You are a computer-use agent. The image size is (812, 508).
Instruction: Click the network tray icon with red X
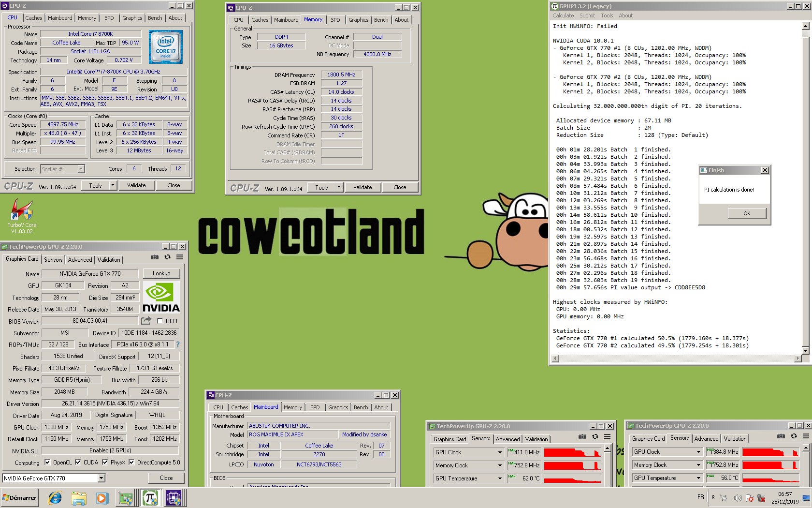761,498
